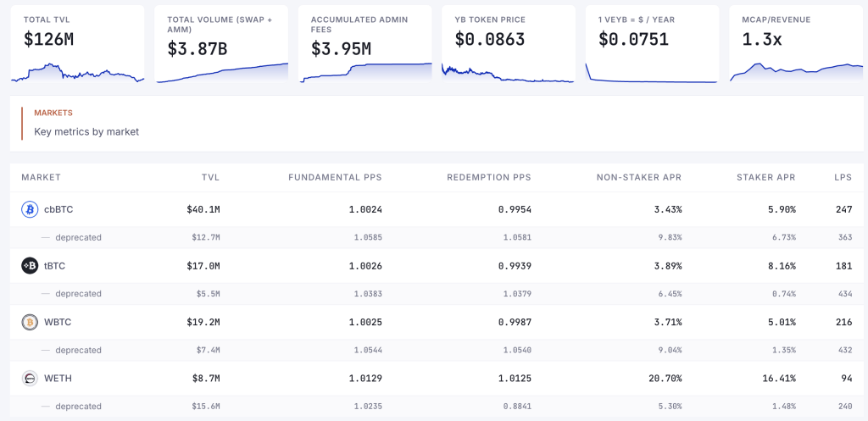Click WBTC non-staker APR 3.71%

click(668, 322)
